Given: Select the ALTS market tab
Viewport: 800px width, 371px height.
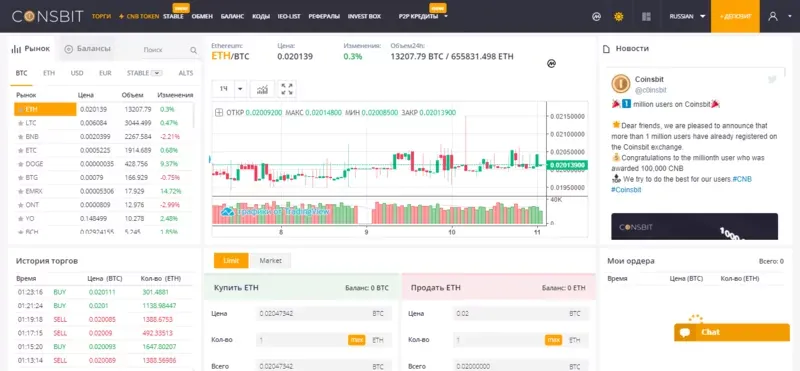Looking at the screenshot, I should (x=186, y=73).
